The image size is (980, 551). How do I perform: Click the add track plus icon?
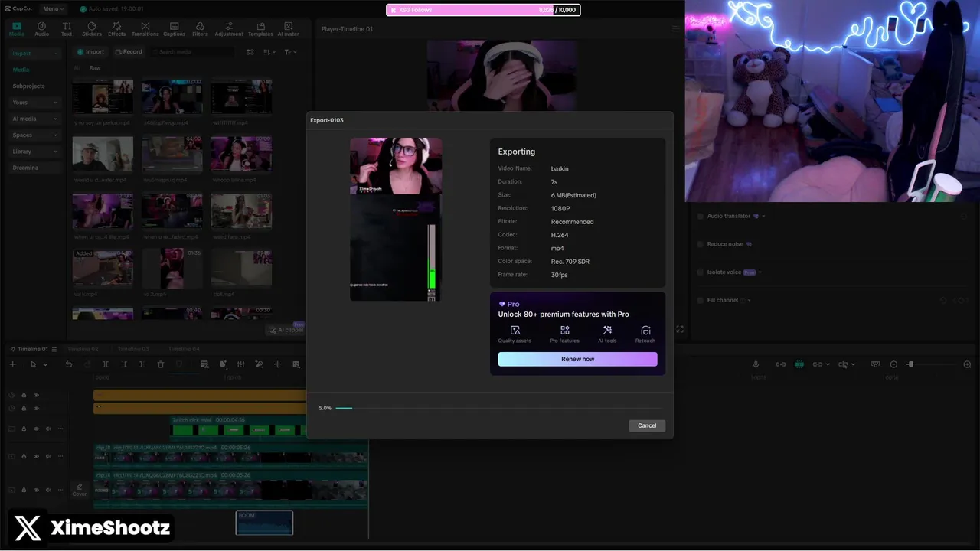pos(12,364)
